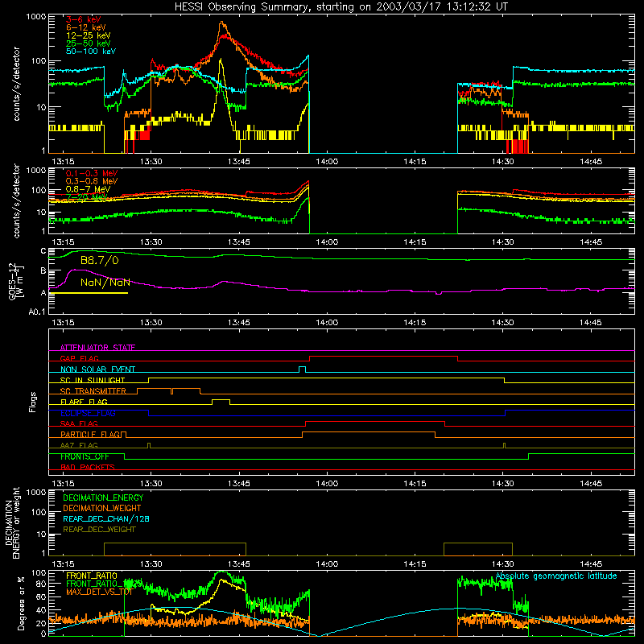Select the red 0.1-0.3 MeV legend label

[92, 173]
